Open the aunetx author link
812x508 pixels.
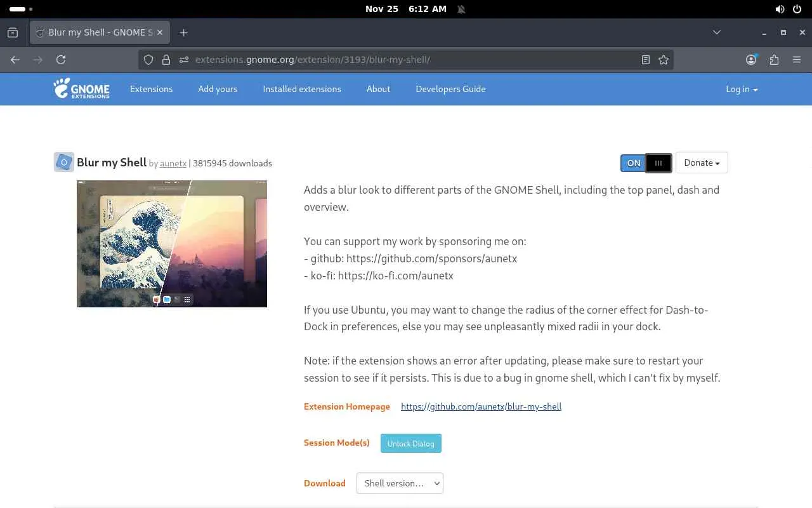coord(173,163)
